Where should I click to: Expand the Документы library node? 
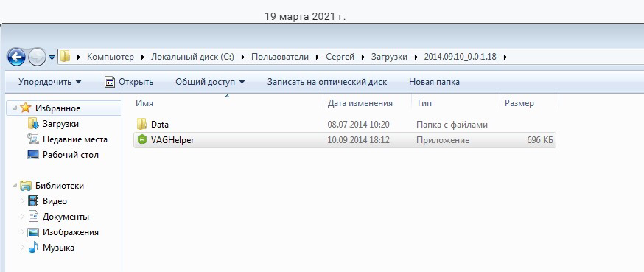click(x=22, y=217)
